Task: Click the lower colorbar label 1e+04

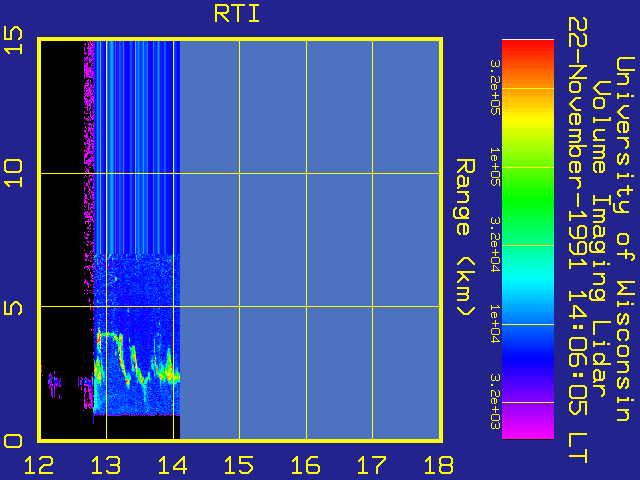Action: point(495,324)
